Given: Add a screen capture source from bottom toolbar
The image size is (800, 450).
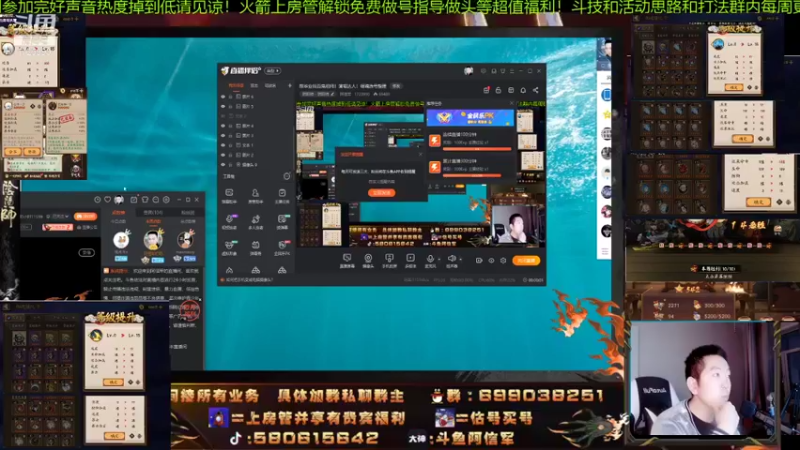Looking at the screenshot, I should coord(347,260).
